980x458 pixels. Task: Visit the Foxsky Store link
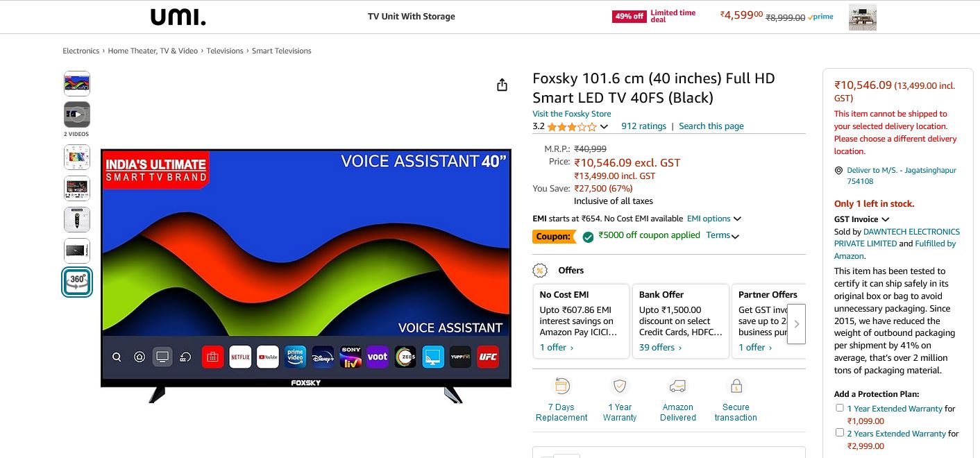coord(572,114)
